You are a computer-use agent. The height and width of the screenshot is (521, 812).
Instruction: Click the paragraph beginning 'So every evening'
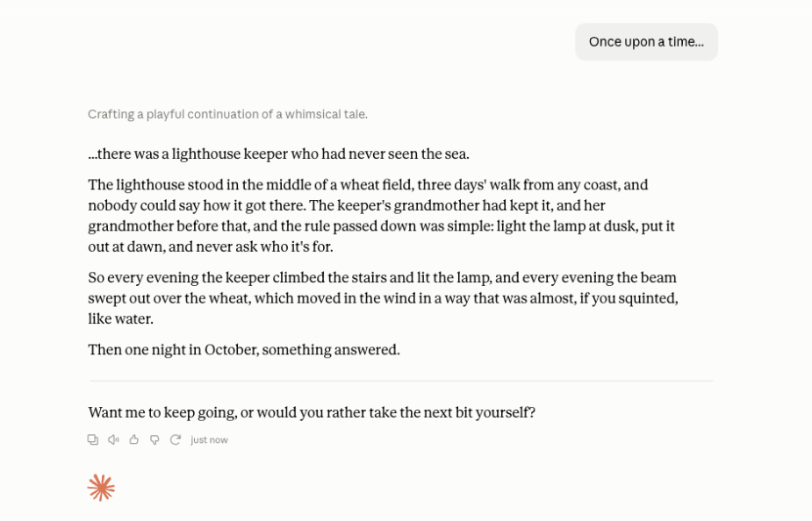click(384, 298)
